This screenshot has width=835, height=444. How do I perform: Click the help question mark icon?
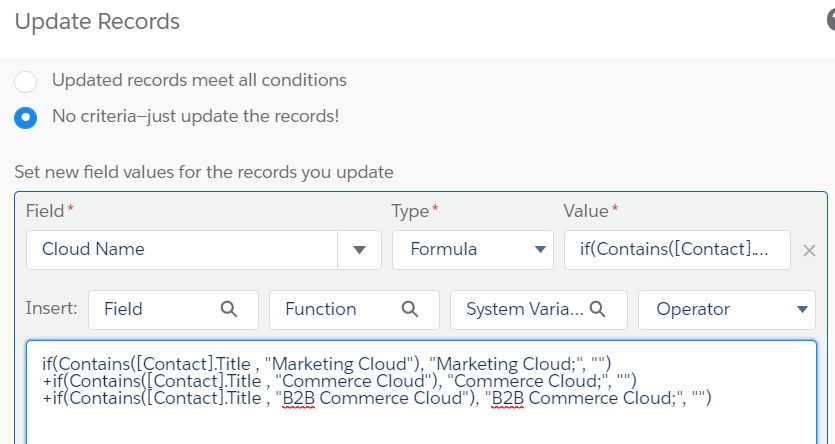pyautogui.click(x=829, y=21)
